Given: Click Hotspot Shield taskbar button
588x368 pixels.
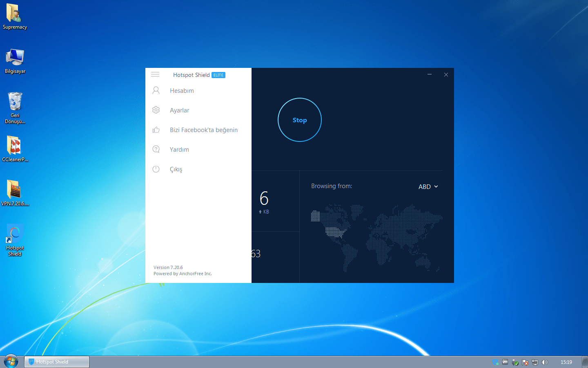Looking at the screenshot, I should tap(57, 362).
